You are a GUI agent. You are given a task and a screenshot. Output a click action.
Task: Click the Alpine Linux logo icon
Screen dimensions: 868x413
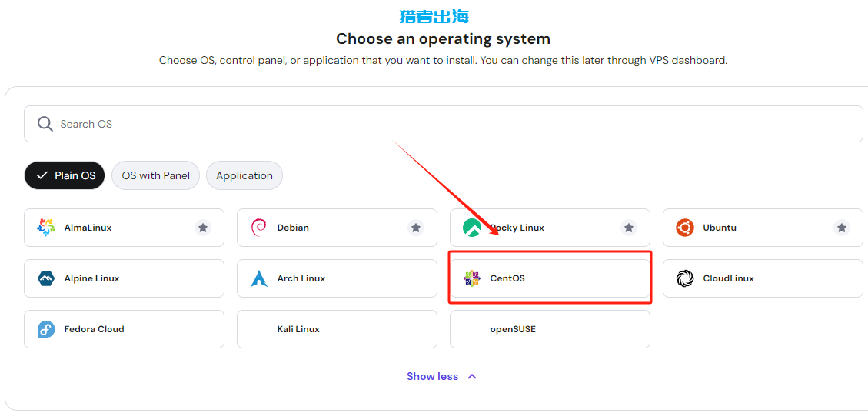pos(46,278)
